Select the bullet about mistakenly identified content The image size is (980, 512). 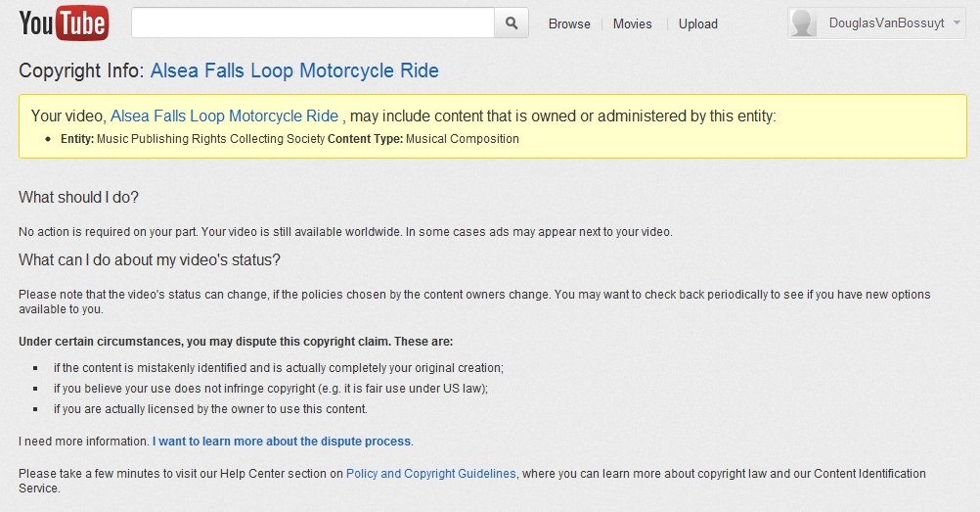click(278, 368)
